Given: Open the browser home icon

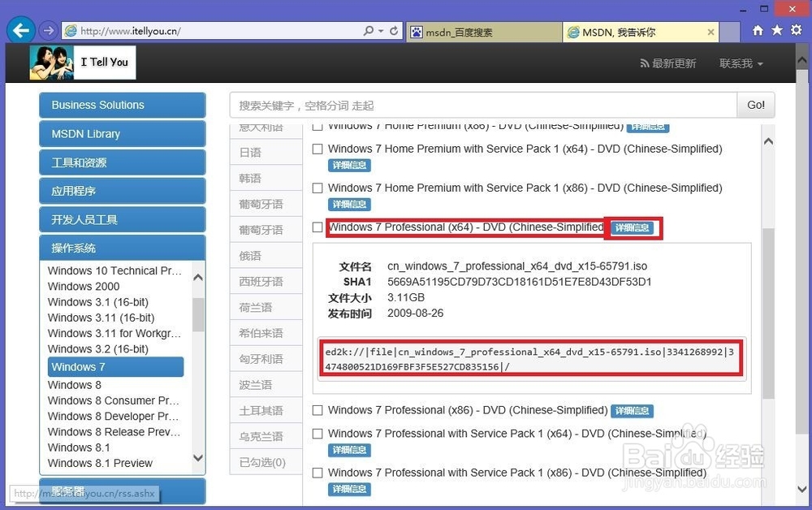Looking at the screenshot, I should 758,31.
